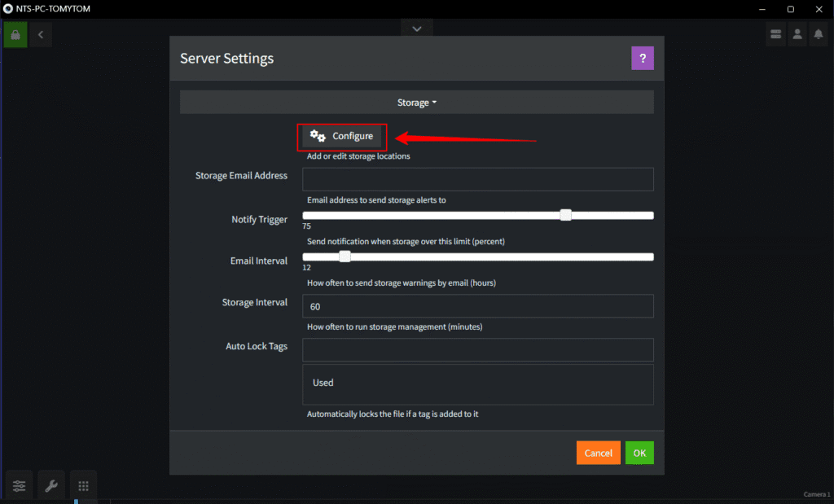Unlock the green padlock icon
The width and height of the screenshot is (834, 504).
point(15,33)
